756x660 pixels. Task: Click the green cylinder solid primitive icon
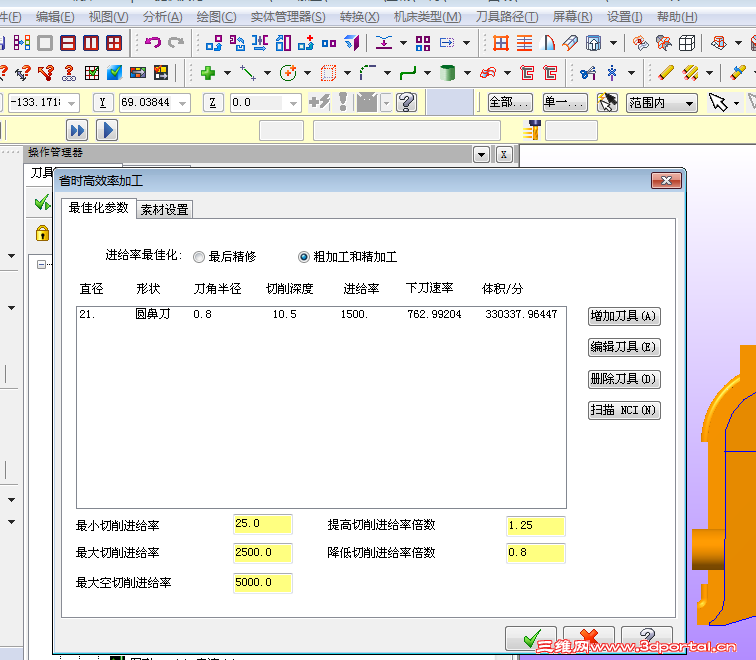447,73
